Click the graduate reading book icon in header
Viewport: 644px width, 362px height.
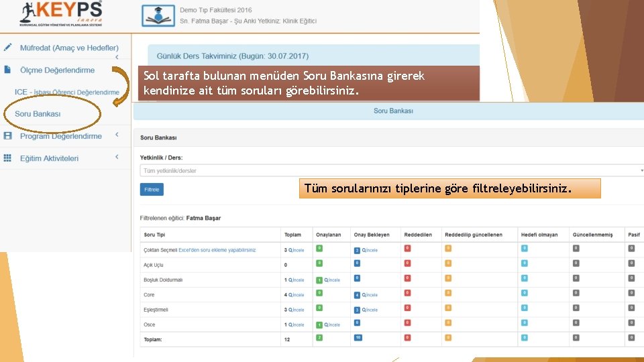[x=158, y=15]
